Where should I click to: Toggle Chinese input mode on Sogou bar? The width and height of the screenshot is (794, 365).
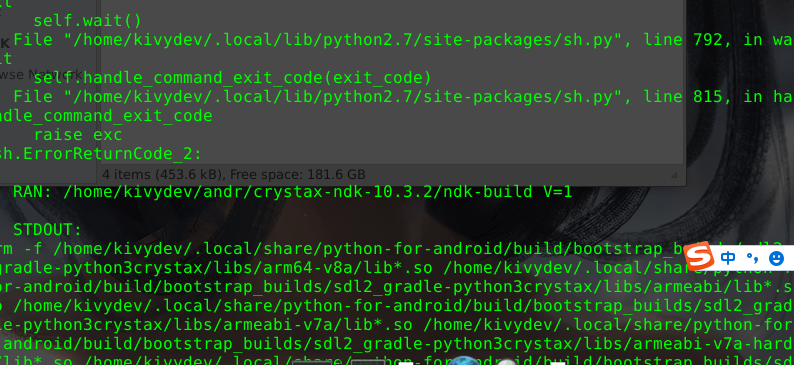pyautogui.click(x=728, y=258)
